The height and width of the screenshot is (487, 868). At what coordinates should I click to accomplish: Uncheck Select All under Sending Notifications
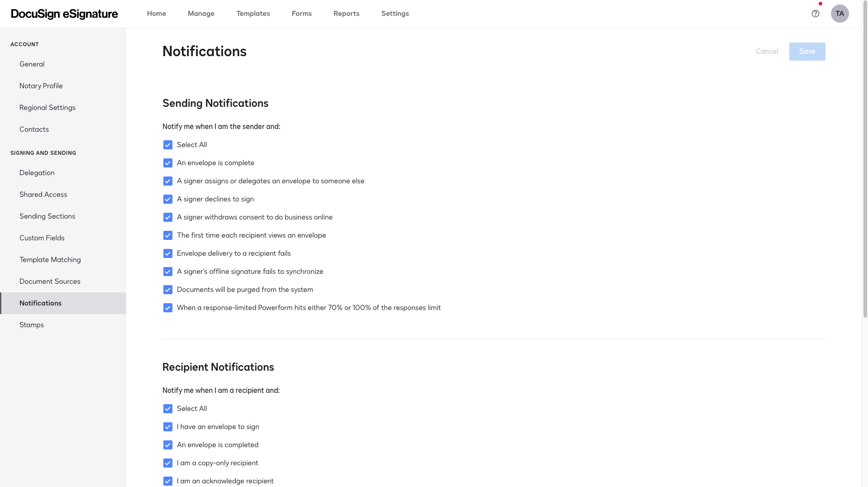click(x=168, y=145)
